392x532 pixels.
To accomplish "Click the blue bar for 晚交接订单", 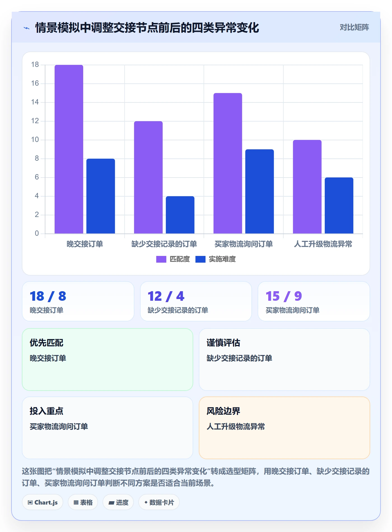I will [x=101, y=196].
